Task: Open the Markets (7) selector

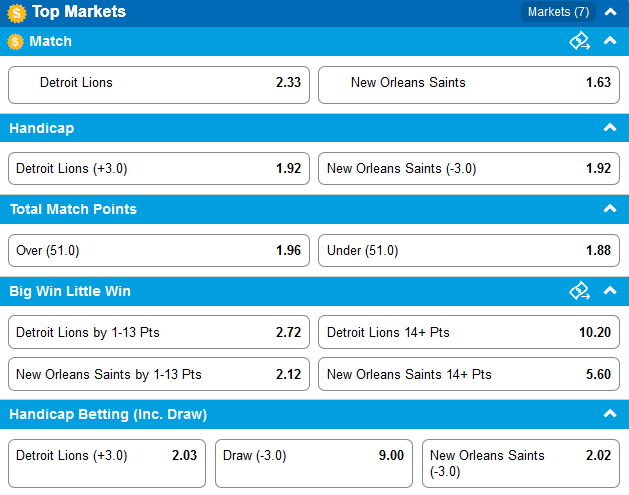Action: tap(558, 12)
